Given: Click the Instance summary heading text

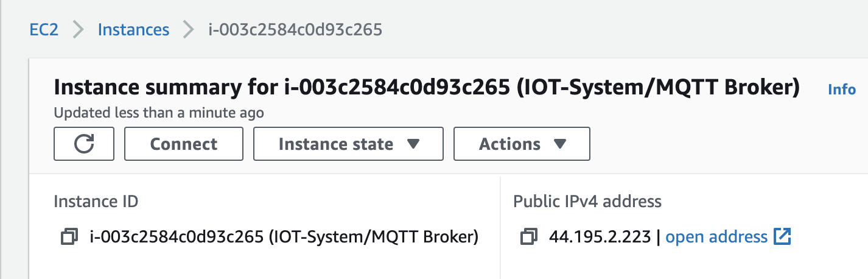Looking at the screenshot, I should tap(426, 88).
